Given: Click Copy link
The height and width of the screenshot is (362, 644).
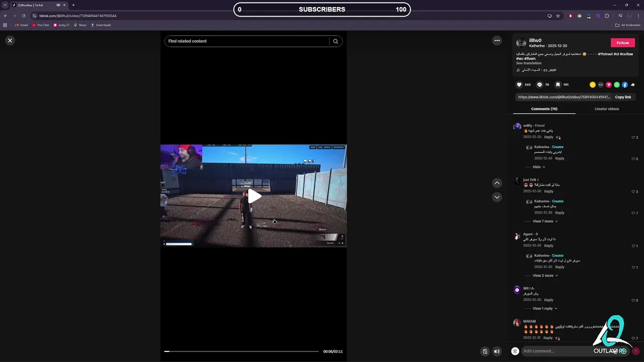Looking at the screenshot, I should (623, 97).
